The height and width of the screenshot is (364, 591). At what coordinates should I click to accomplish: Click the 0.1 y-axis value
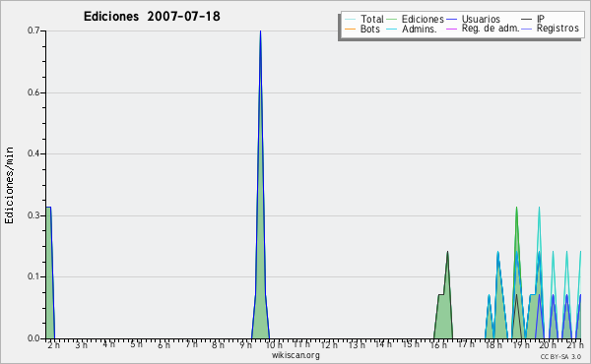pos(33,276)
